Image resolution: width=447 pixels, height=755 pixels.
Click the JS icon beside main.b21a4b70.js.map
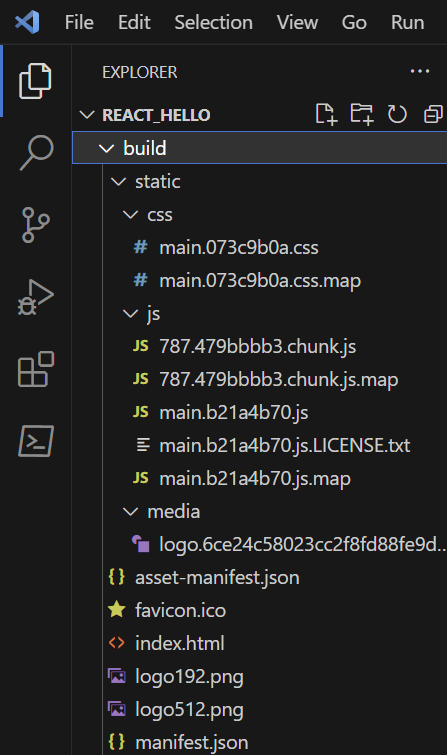pos(141,478)
